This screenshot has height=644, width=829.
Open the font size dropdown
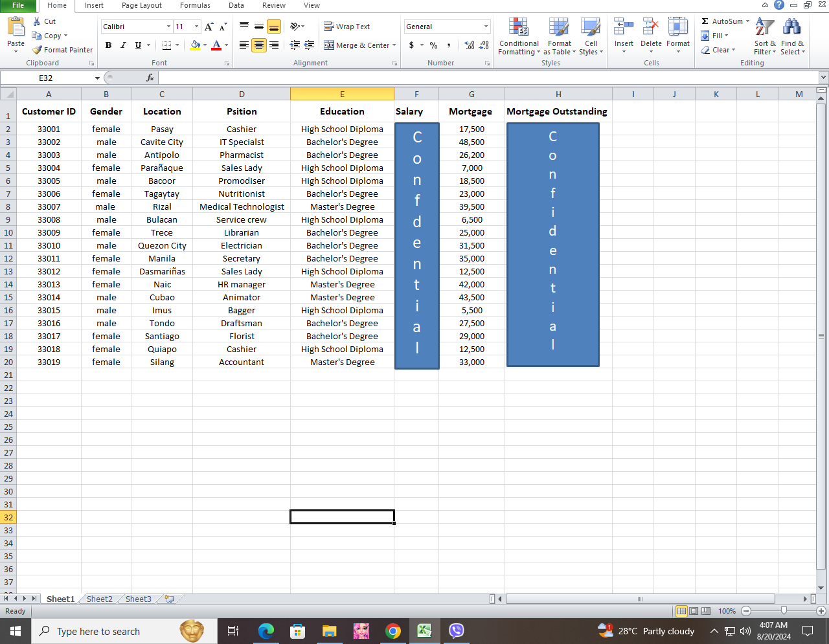coord(196,27)
